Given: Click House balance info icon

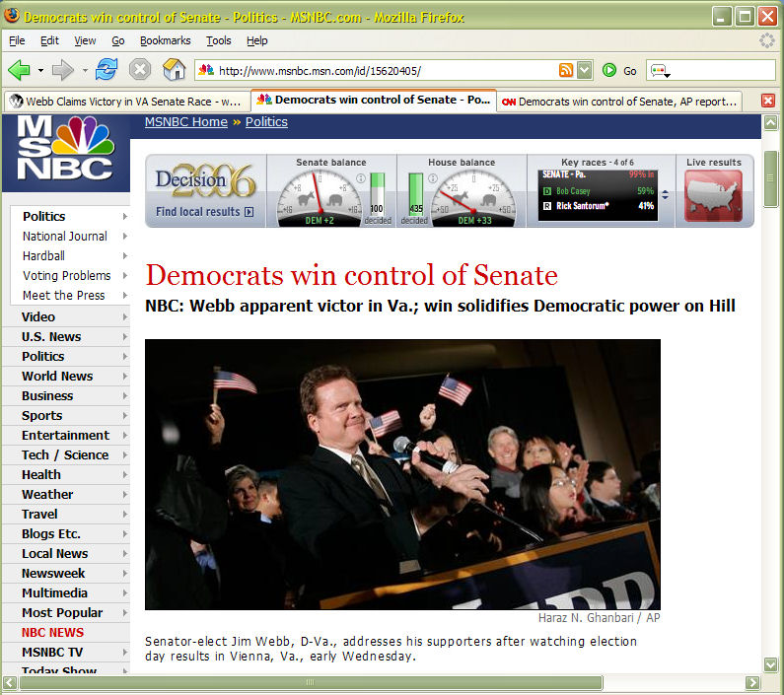Looking at the screenshot, I should click(433, 178).
